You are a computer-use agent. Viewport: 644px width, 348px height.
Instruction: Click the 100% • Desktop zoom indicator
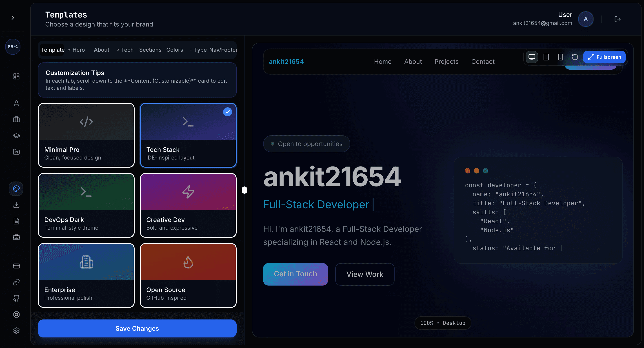coord(443,323)
